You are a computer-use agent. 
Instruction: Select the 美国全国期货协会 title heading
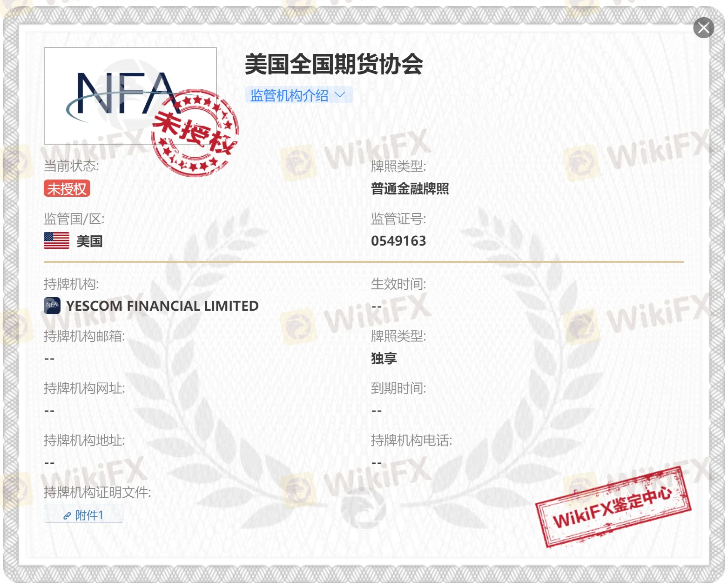333,65
